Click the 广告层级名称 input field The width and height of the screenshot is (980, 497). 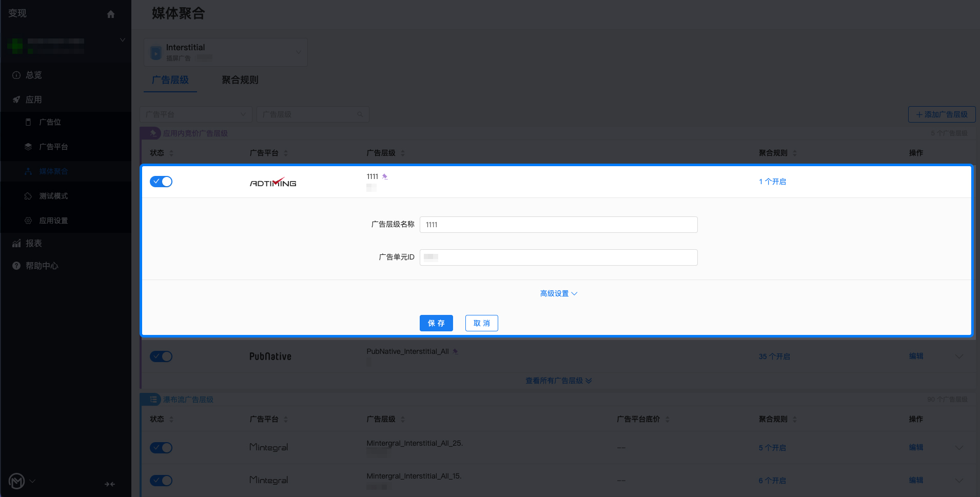[x=559, y=225]
